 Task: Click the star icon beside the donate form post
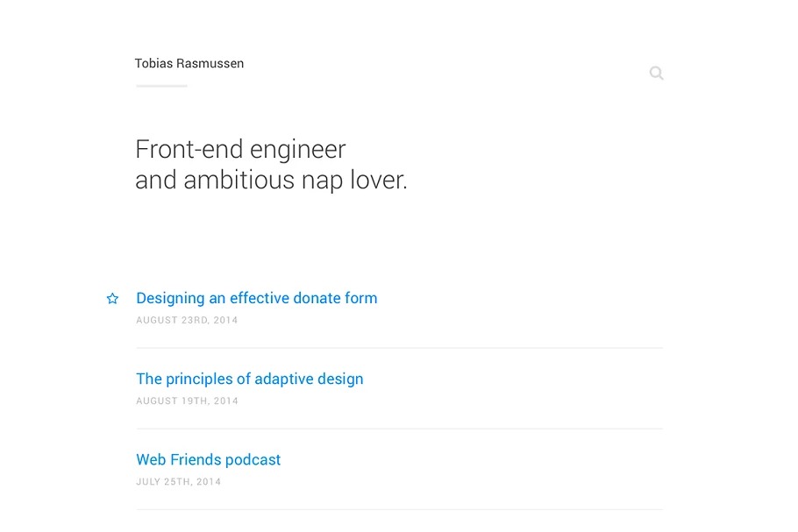112,299
